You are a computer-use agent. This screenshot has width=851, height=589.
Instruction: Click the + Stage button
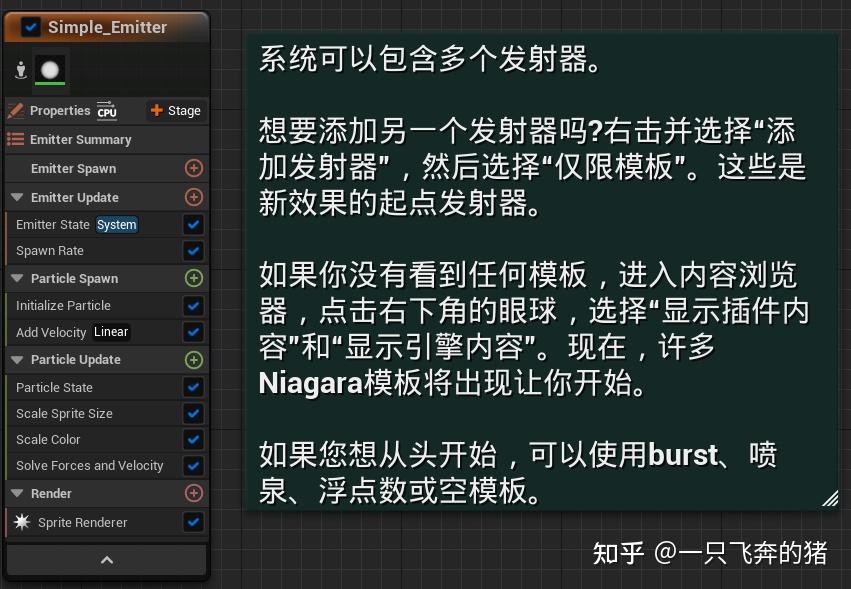click(174, 110)
